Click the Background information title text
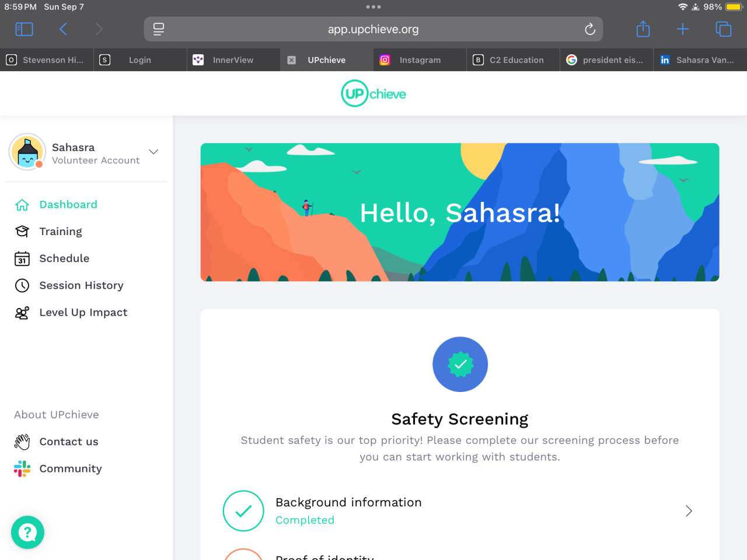This screenshot has width=747, height=560. (348, 503)
